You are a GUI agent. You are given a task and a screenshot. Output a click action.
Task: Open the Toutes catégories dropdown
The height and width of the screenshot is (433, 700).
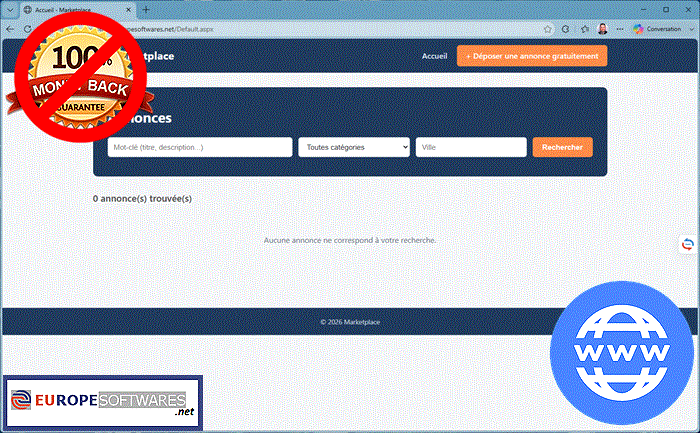354,147
